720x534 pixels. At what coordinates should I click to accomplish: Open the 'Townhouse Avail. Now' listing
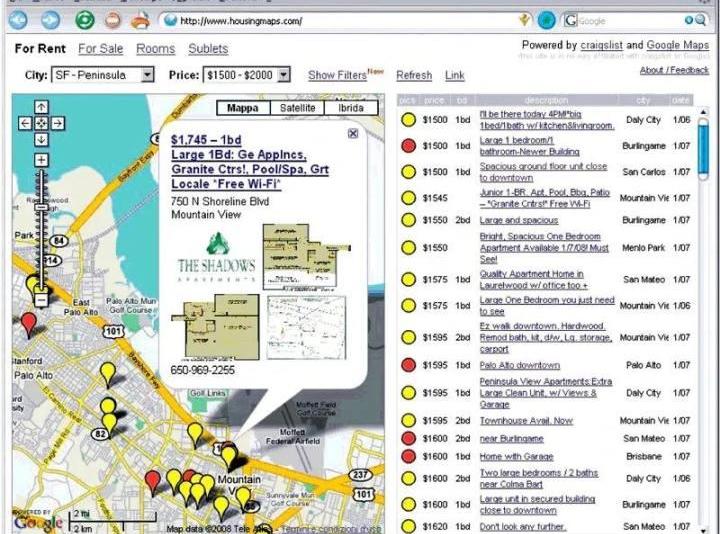(526, 421)
